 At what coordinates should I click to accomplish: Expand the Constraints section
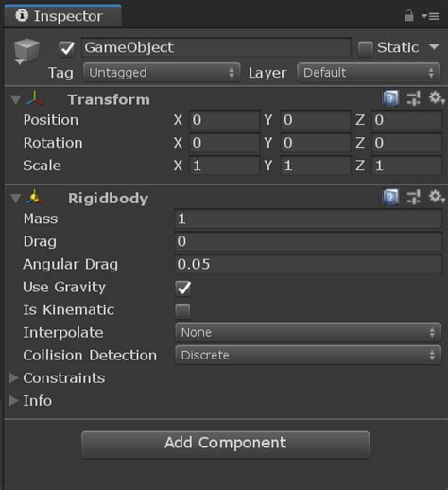58,378
